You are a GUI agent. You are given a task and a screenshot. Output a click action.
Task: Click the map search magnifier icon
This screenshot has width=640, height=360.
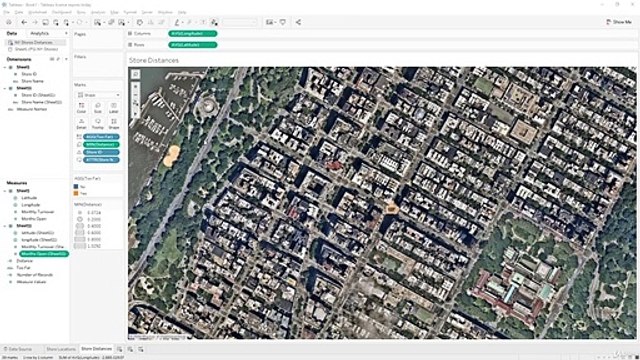pyautogui.click(x=136, y=74)
